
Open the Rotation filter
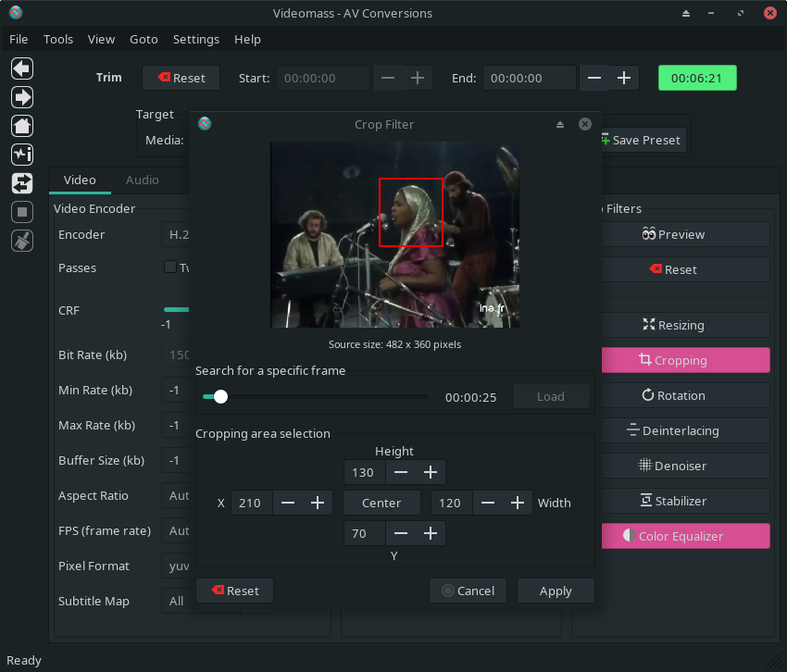685,395
